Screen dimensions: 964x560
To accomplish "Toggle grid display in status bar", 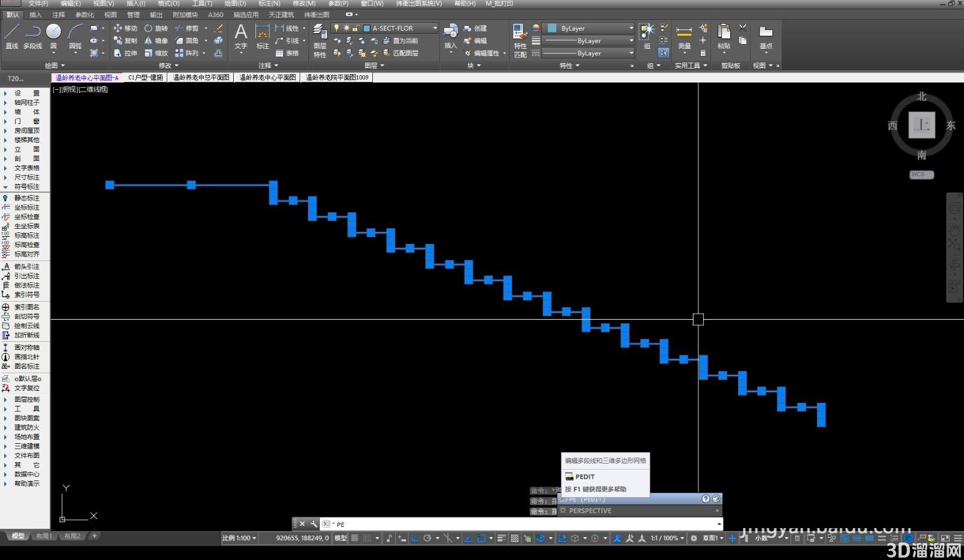I will [355, 538].
